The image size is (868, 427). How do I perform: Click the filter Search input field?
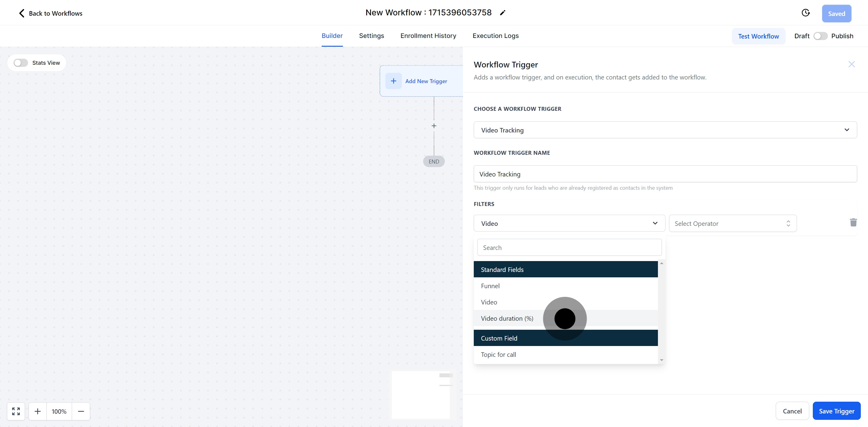coord(569,248)
